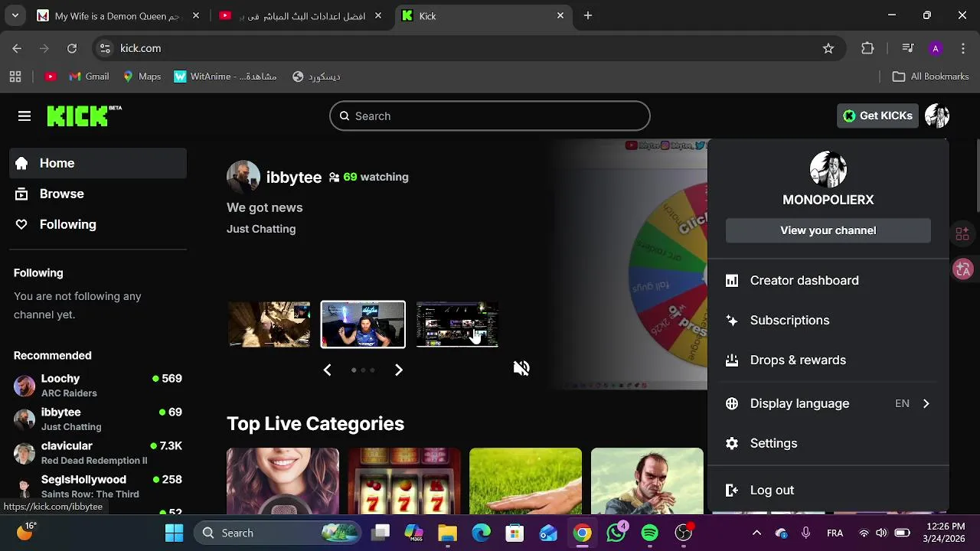Screen dimensions: 980x551
Task: Open SeglsHollywood recommended channel
Action: pos(98,486)
